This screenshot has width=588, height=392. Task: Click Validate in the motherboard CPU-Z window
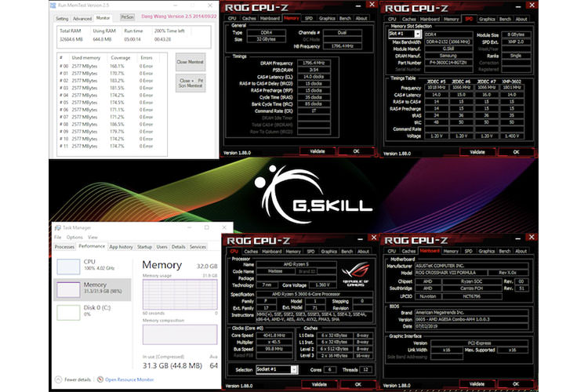pyautogui.click(x=477, y=384)
